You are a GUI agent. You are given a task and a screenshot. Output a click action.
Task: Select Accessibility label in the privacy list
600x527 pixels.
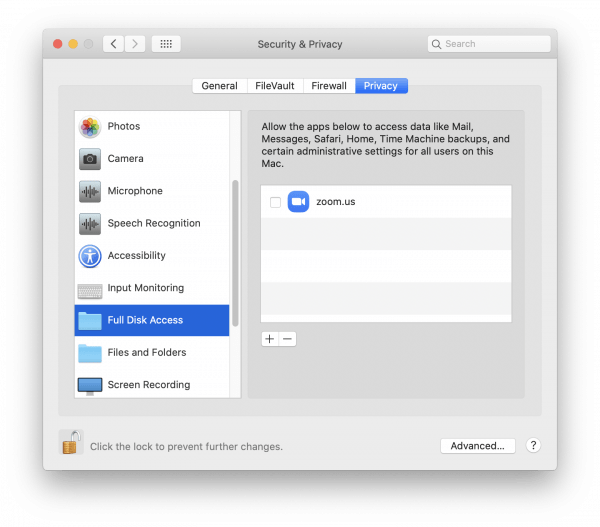click(137, 255)
